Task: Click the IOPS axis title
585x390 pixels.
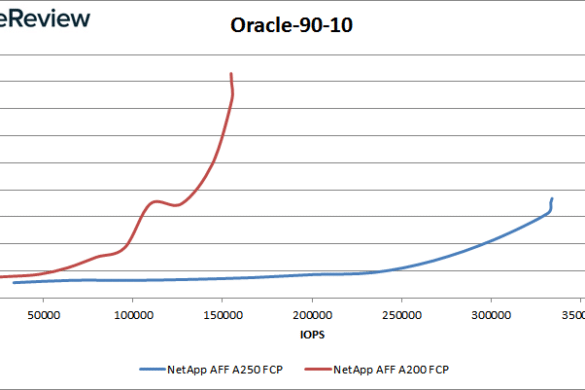Action: tap(312, 335)
